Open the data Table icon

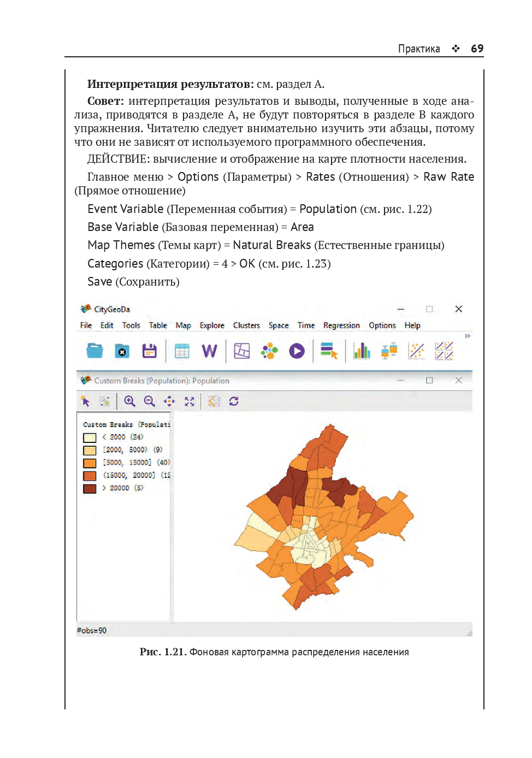tap(182, 351)
